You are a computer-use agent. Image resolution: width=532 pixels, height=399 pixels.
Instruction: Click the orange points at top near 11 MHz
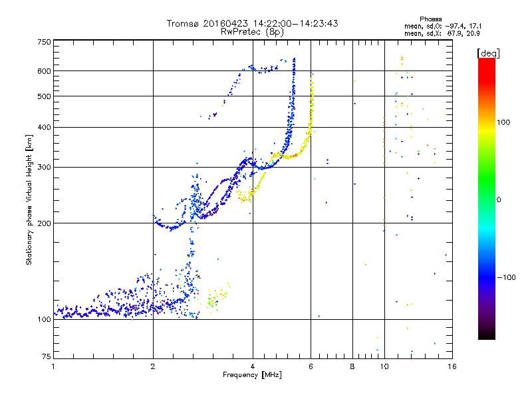402,61
